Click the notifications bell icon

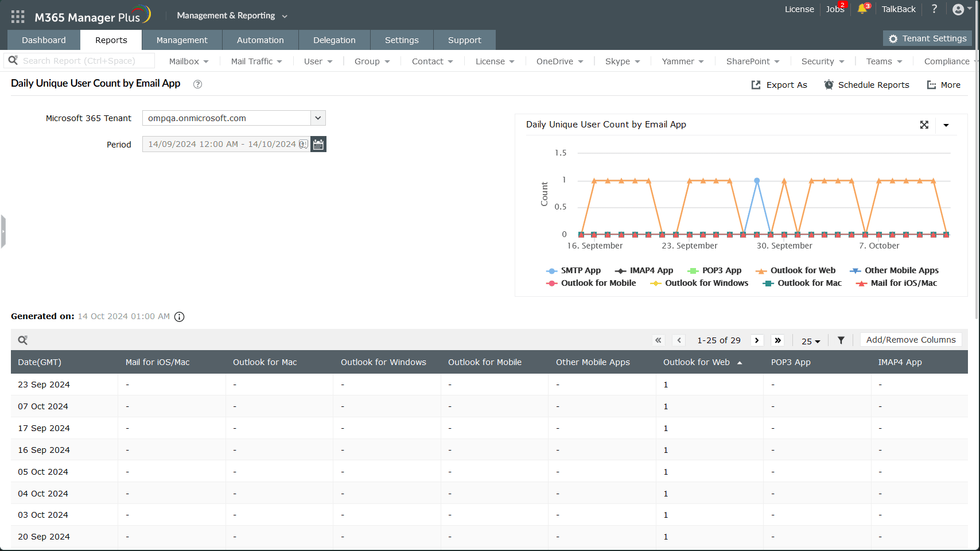pyautogui.click(x=862, y=9)
